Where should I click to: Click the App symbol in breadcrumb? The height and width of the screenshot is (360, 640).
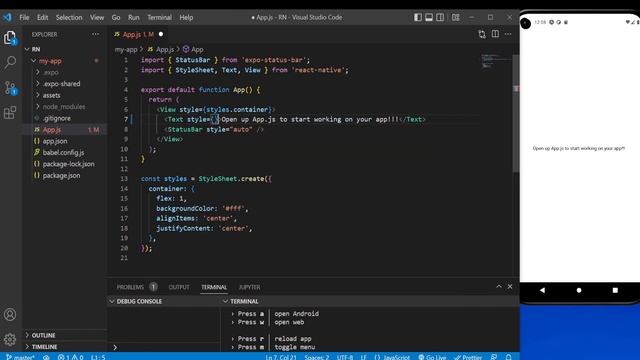click(193, 49)
